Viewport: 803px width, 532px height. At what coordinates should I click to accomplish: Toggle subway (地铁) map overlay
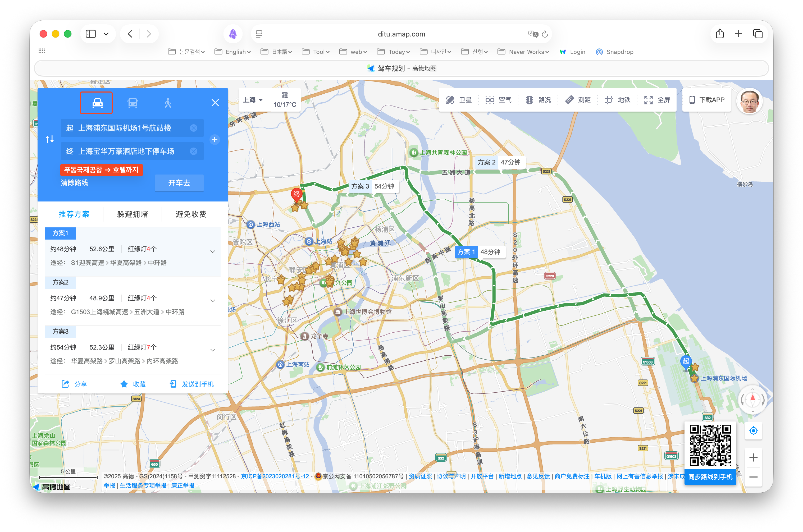click(617, 100)
